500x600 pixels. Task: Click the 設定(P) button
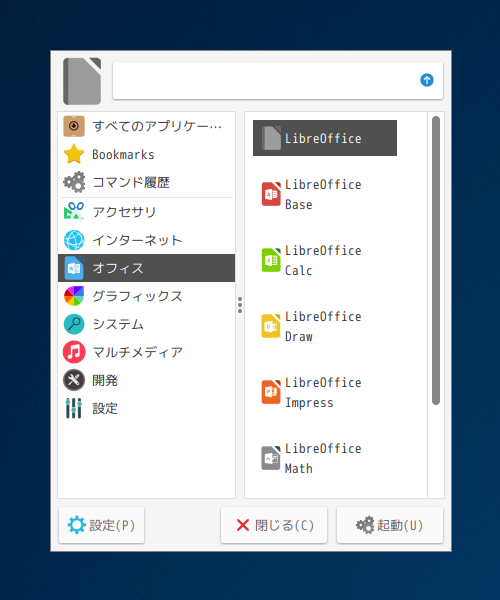tap(101, 525)
